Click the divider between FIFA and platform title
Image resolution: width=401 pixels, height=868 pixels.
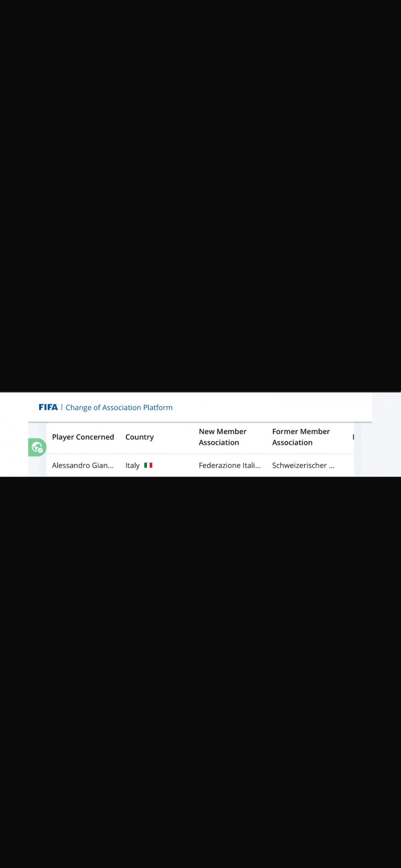coord(62,407)
